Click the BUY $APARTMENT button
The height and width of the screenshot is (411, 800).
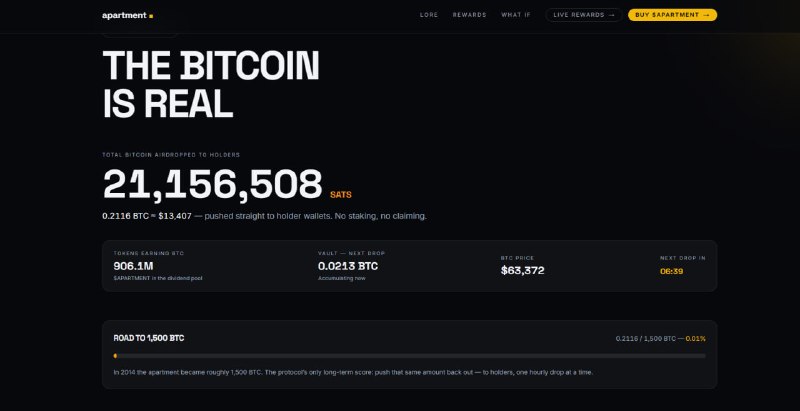pyautogui.click(x=672, y=15)
